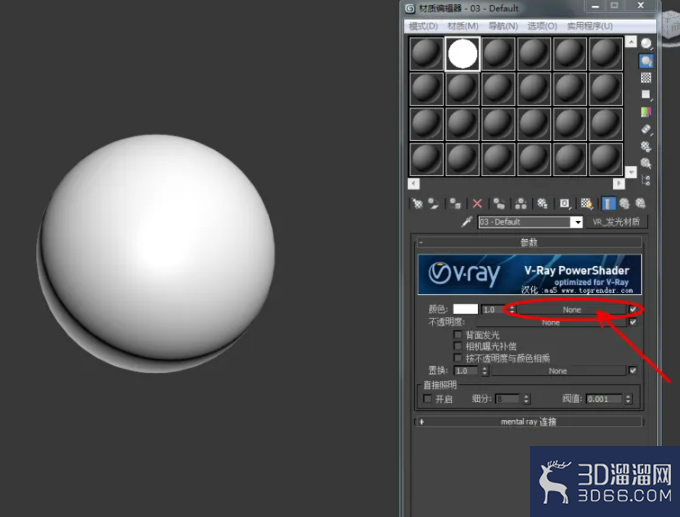Click red X Reset Map/Material icon
This screenshot has width=680, height=517.
point(477,203)
